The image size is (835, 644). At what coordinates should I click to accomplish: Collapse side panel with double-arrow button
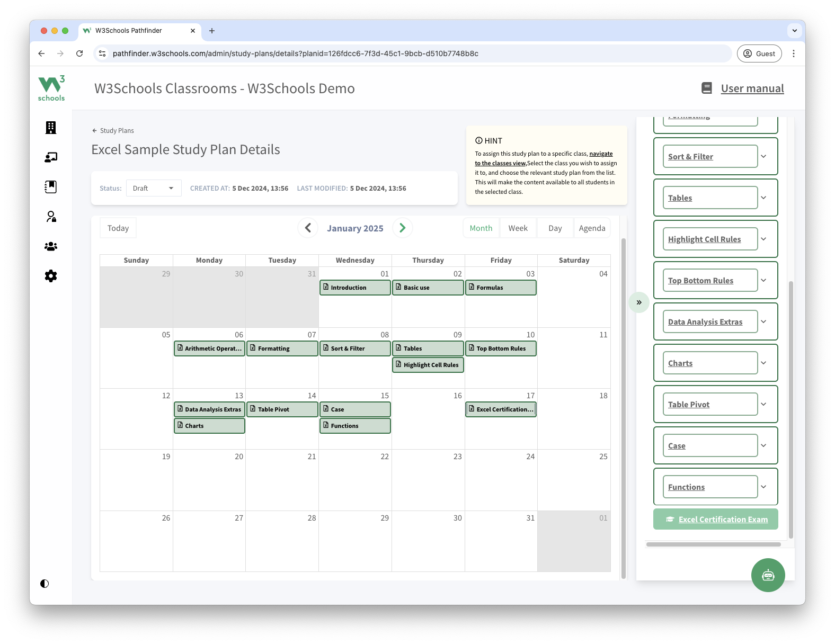[639, 302]
